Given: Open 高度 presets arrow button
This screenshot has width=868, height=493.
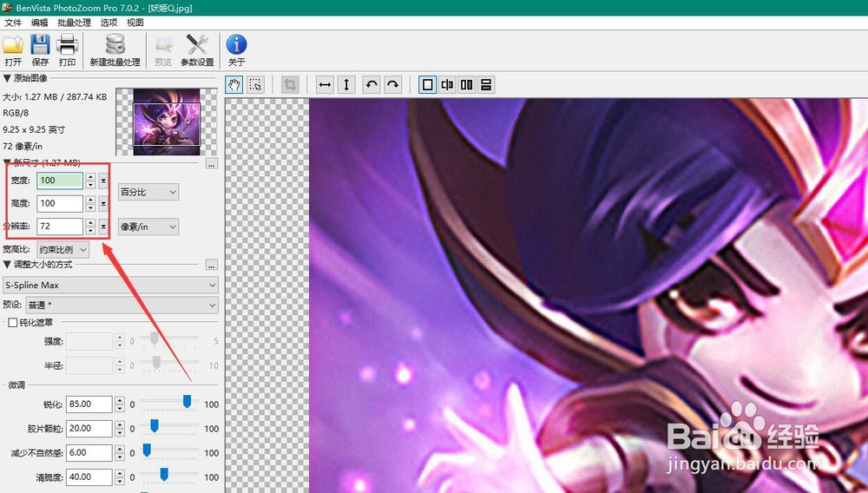Looking at the screenshot, I should [103, 204].
